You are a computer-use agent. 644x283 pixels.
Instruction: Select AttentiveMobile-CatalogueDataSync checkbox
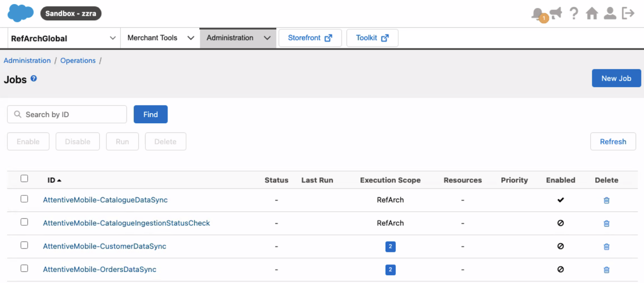[24, 199]
